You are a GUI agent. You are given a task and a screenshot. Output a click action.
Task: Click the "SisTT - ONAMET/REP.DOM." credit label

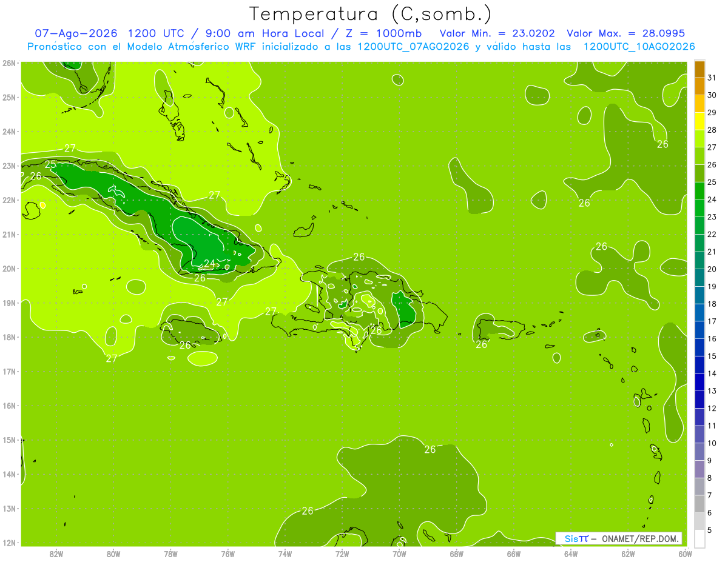click(x=619, y=538)
